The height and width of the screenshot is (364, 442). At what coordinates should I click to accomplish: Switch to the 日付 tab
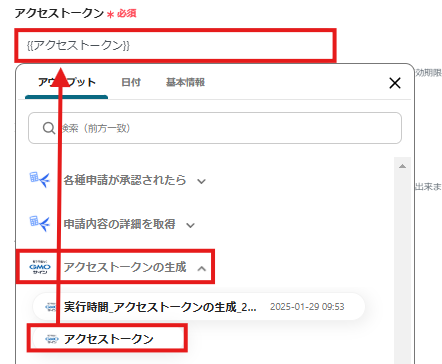pos(131,82)
